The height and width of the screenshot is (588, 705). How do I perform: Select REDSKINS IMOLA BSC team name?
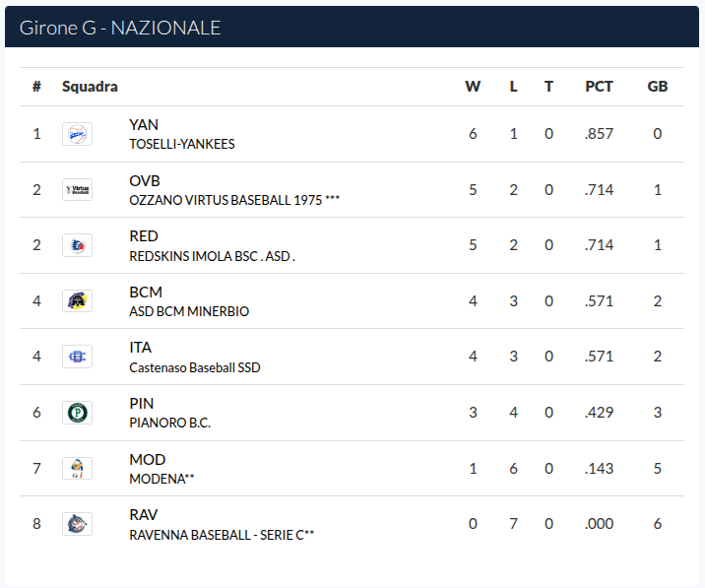pos(213,256)
